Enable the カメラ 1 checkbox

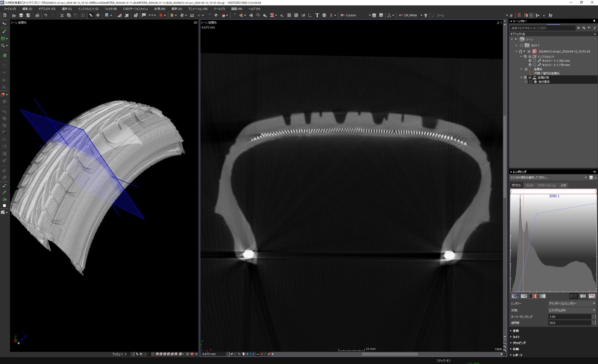[522, 45]
